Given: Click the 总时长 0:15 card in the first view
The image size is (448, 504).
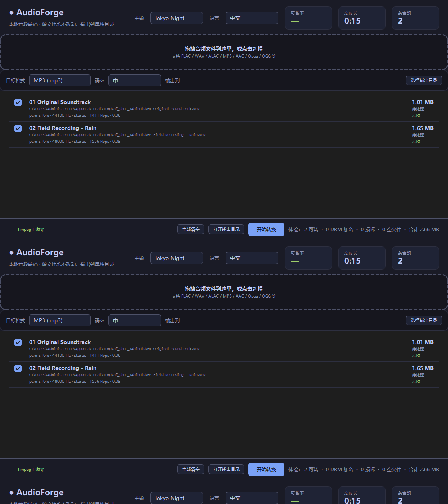Looking at the screenshot, I should point(362,18).
